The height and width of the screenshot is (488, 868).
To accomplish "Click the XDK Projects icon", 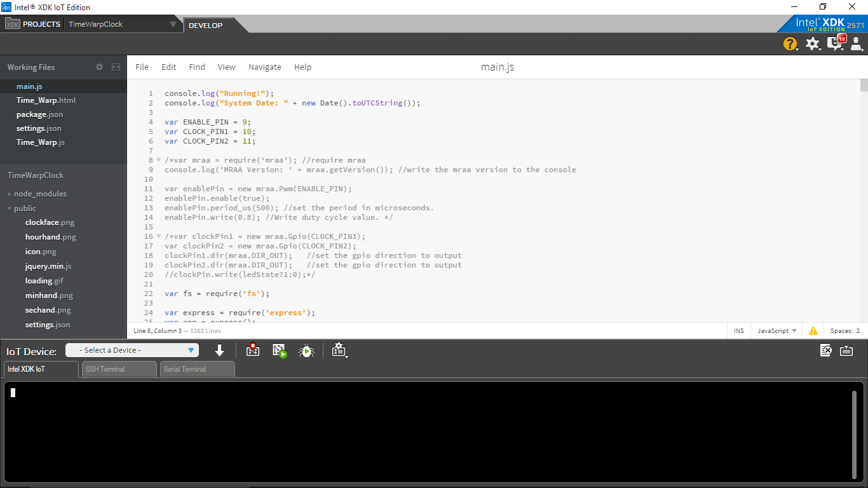I will tap(13, 24).
